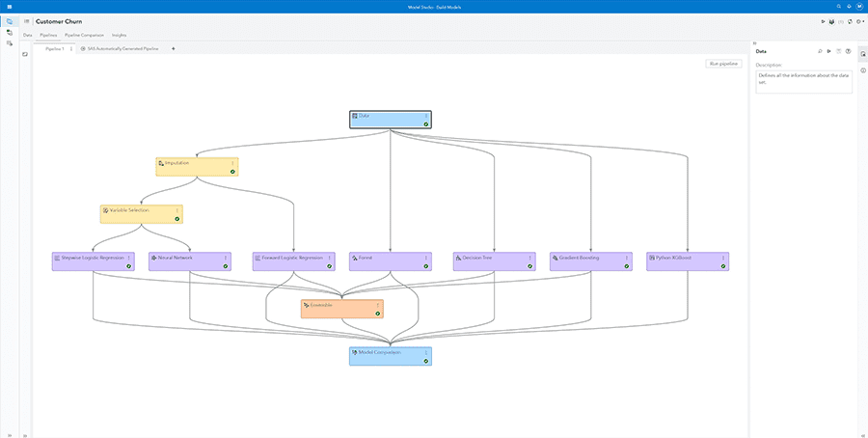The width and height of the screenshot is (868, 438).
Task: Open the applications menu in the blue header
Action: point(10,7)
